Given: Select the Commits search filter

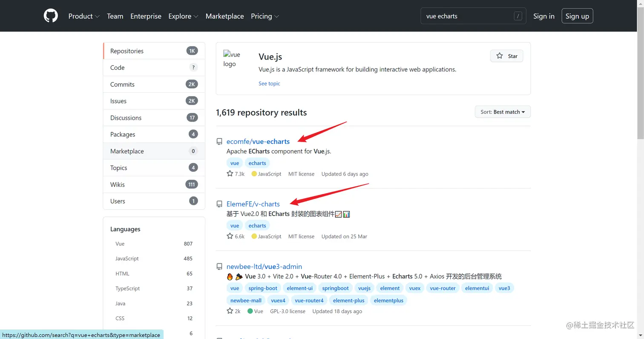Looking at the screenshot, I should 154,84.
